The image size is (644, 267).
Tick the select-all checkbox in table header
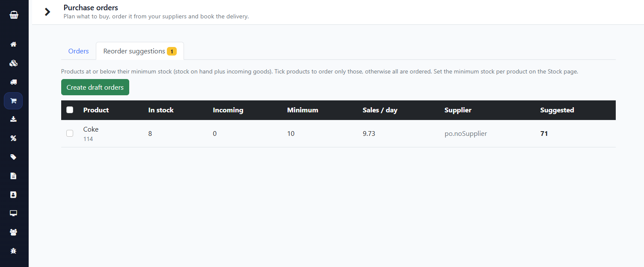(x=70, y=110)
